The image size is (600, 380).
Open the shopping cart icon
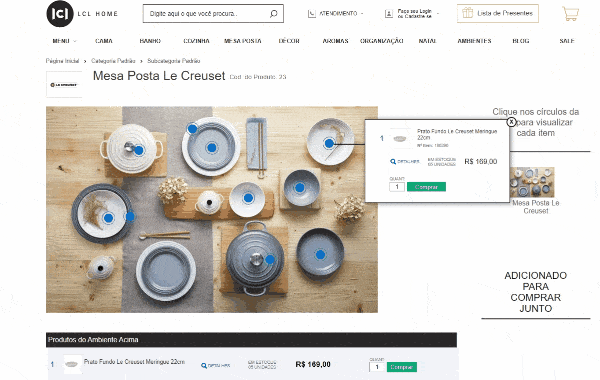coord(570,13)
